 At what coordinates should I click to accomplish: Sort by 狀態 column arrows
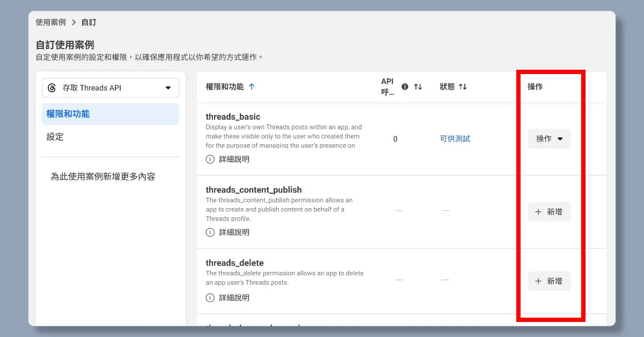click(463, 86)
